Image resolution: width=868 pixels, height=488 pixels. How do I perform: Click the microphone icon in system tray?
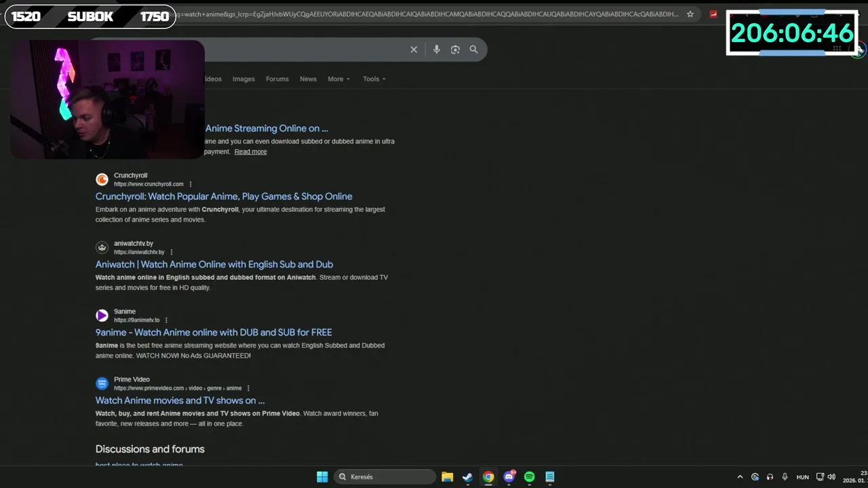[x=785, y=476]
